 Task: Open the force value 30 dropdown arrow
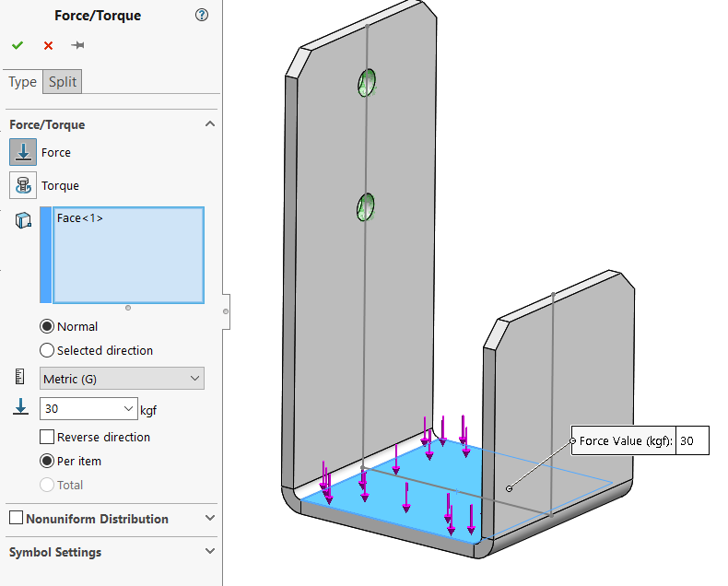coord(128,408)
